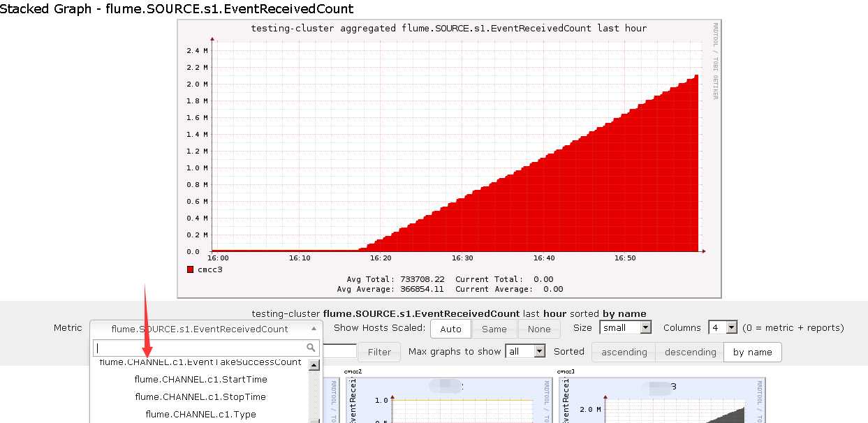Click the main stacked EventReceivedCount graph
Image resolution: width=868 pixels, height=423 pixels.
[449, 158]
